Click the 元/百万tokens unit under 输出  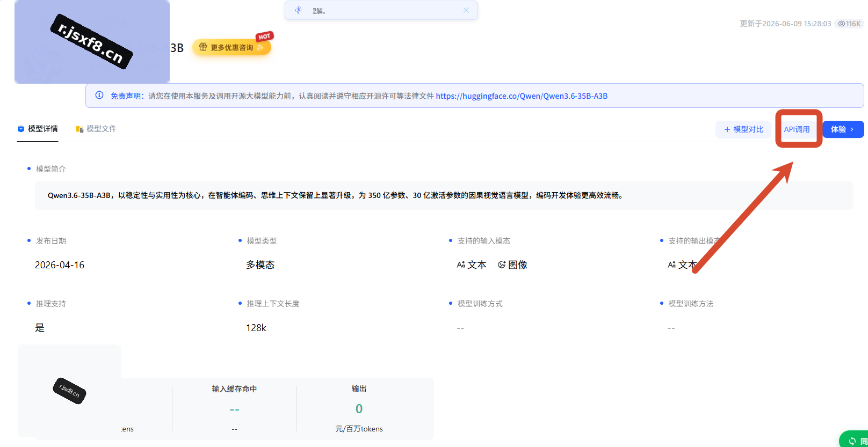359,429
